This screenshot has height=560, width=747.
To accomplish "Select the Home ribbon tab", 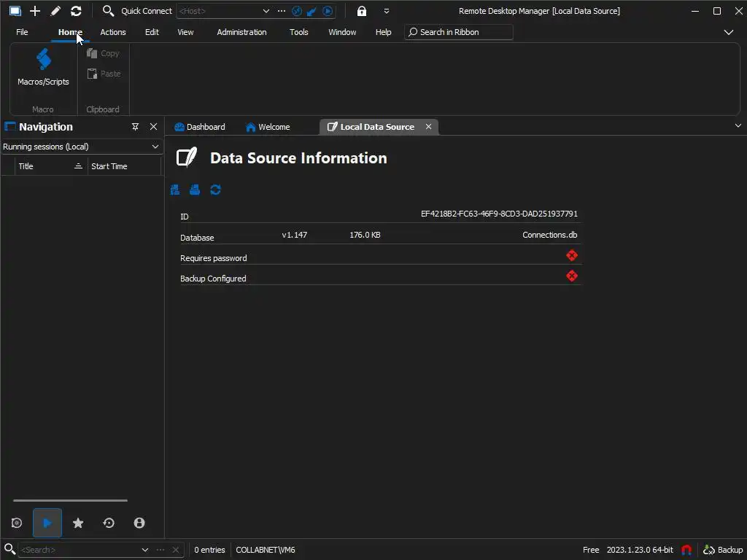I will [x=70, y=32].
